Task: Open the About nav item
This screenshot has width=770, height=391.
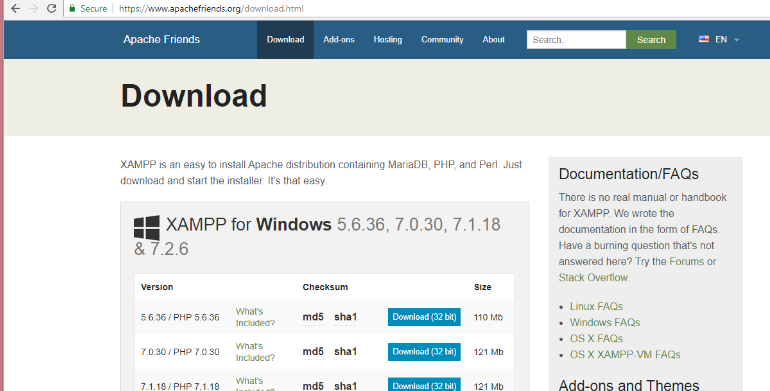Action: [494, 39]
